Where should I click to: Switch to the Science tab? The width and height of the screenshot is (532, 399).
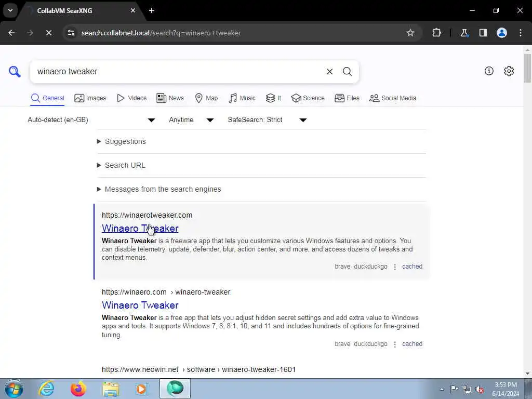308,98
